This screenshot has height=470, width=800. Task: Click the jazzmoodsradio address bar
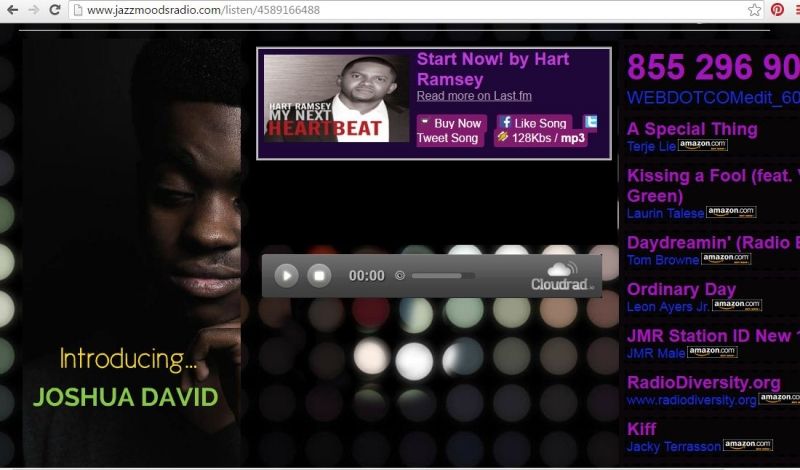point(416,10)
